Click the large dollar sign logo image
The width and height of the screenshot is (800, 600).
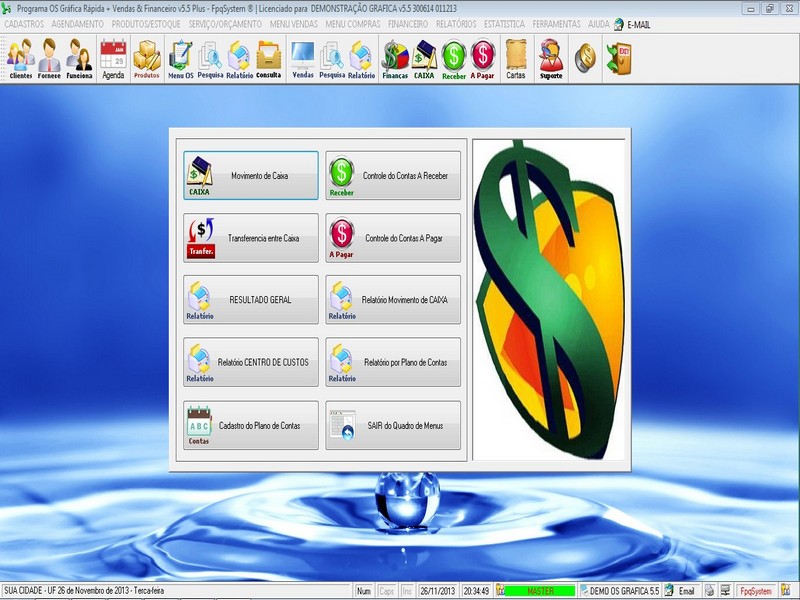pos(549,299)
